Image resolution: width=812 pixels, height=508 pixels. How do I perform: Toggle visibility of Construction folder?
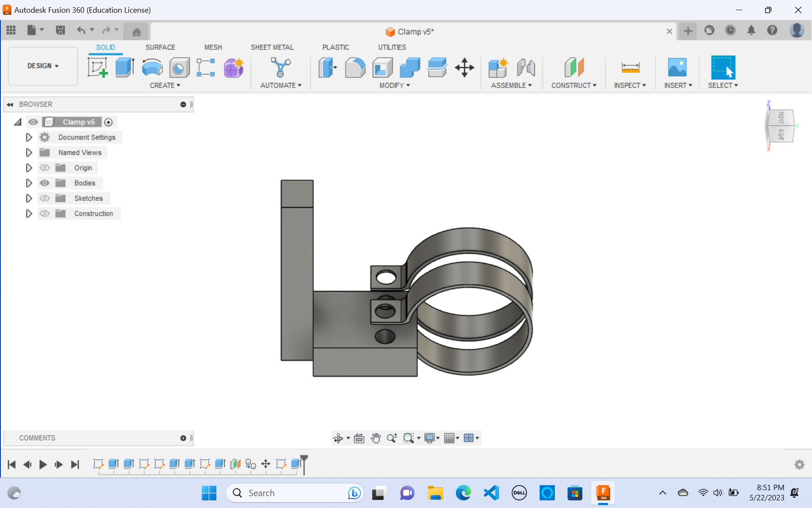[44, 213]
